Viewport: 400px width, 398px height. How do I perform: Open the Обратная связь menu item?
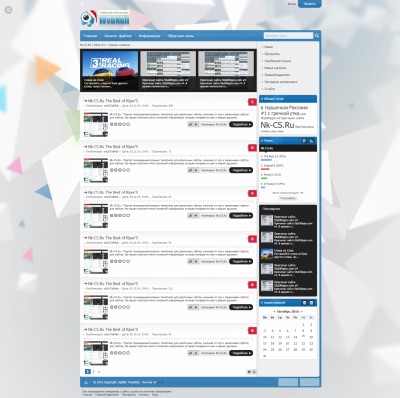181,36
